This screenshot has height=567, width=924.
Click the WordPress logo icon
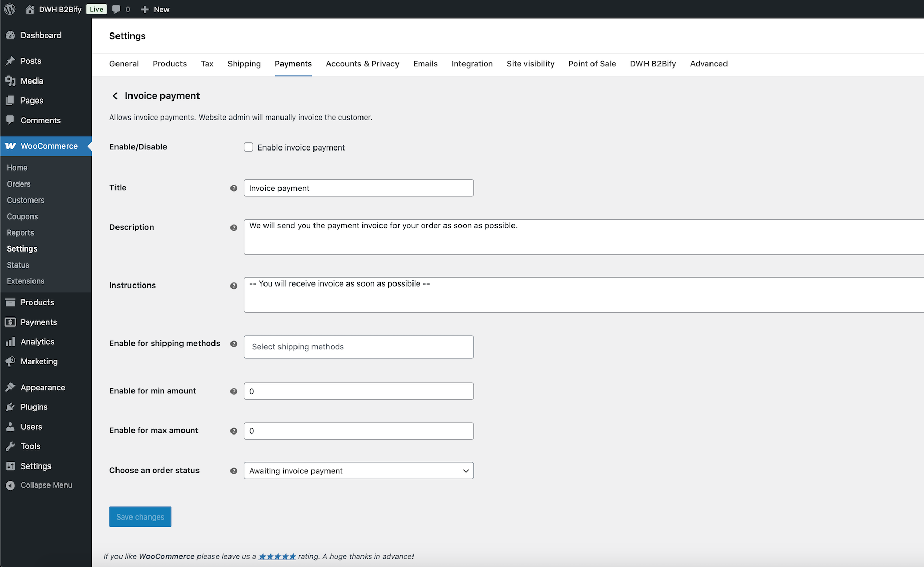[x=10, y=9]
